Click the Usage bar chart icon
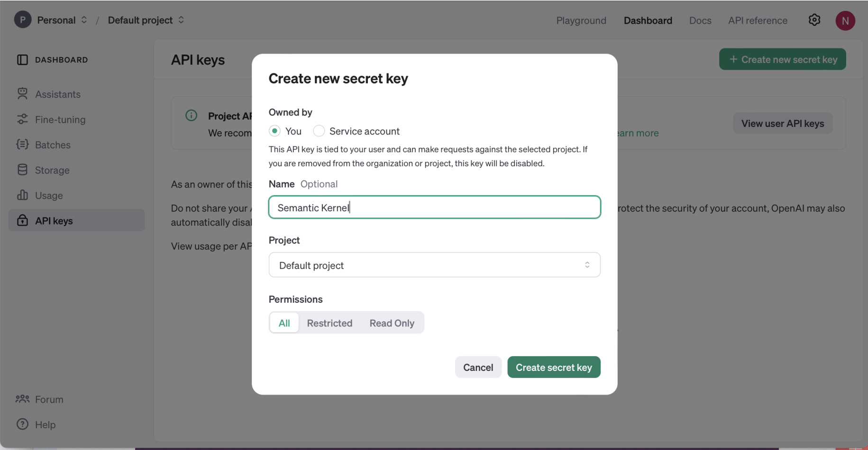The image size is (868, 450). click(x=22, y=195)
